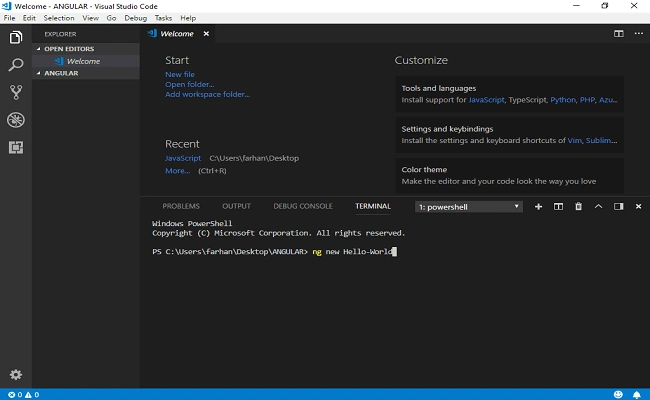Click the terminal command line input
This screenshot has width=650, height=400.
coord(354,252)
